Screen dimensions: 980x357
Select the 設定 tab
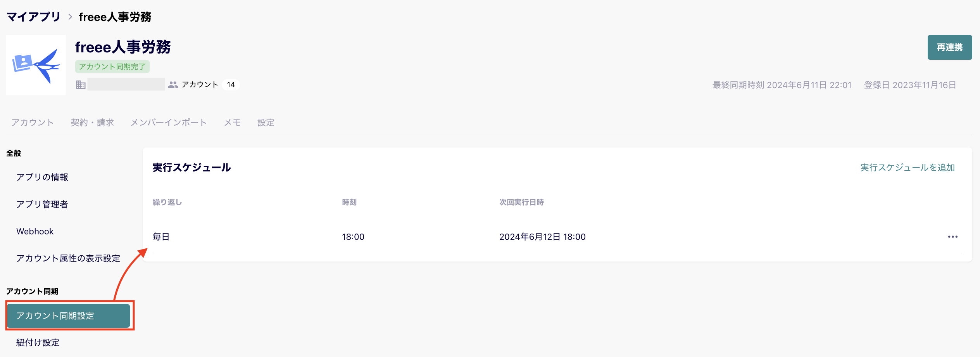[x=266, y=123]
